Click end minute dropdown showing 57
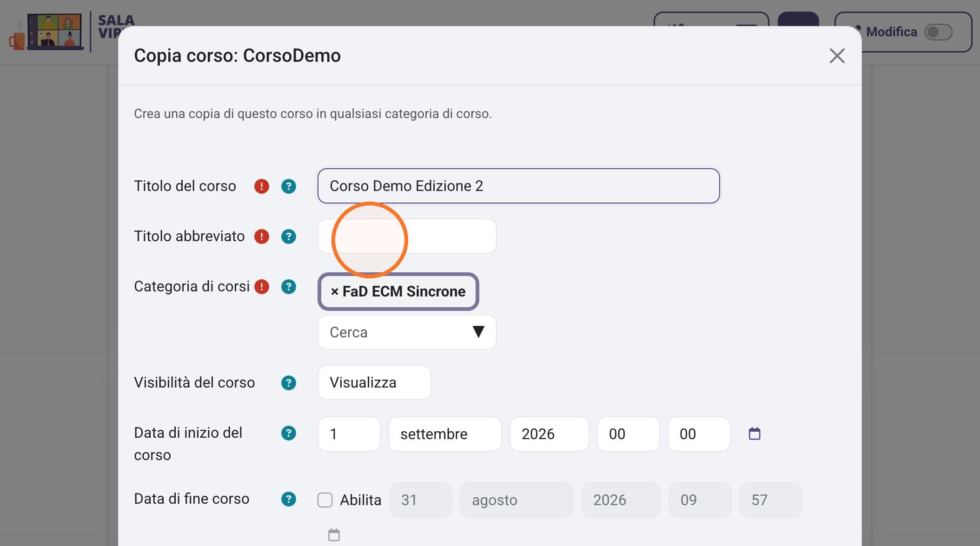This screenshot has height=546, width=980. click(770, 500)
